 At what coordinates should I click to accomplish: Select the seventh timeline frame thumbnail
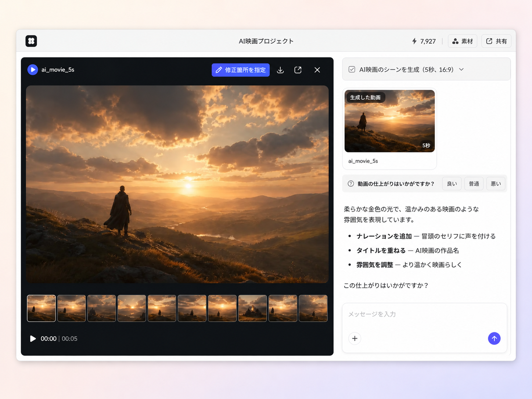pos(222,308)
